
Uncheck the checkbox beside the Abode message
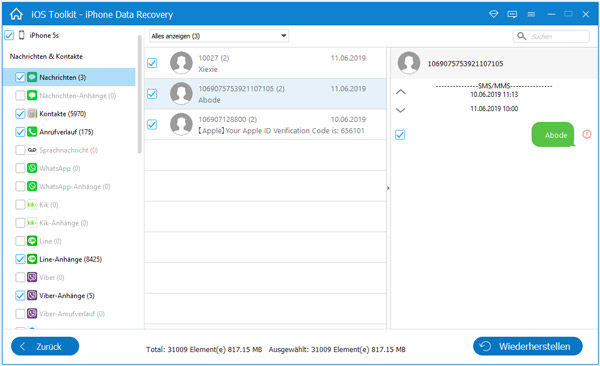[400, 135]
